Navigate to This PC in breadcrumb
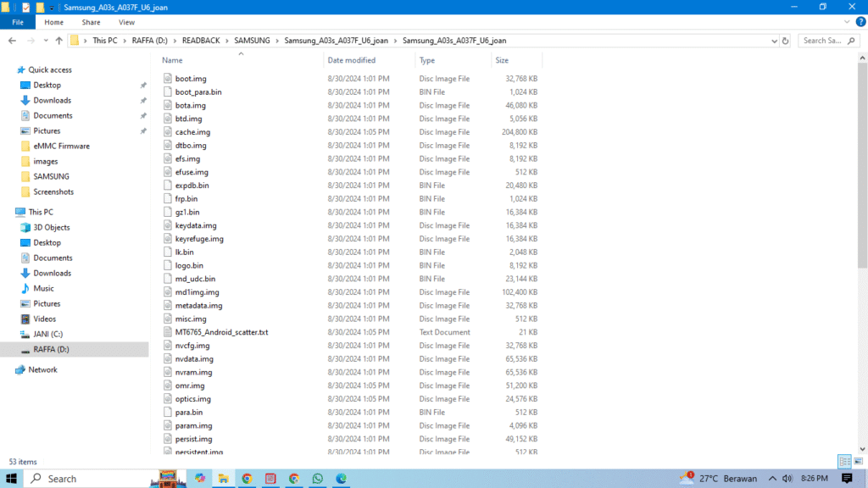Image resolution: width=868 pixels, height=488 pixels. pos(104,41)
